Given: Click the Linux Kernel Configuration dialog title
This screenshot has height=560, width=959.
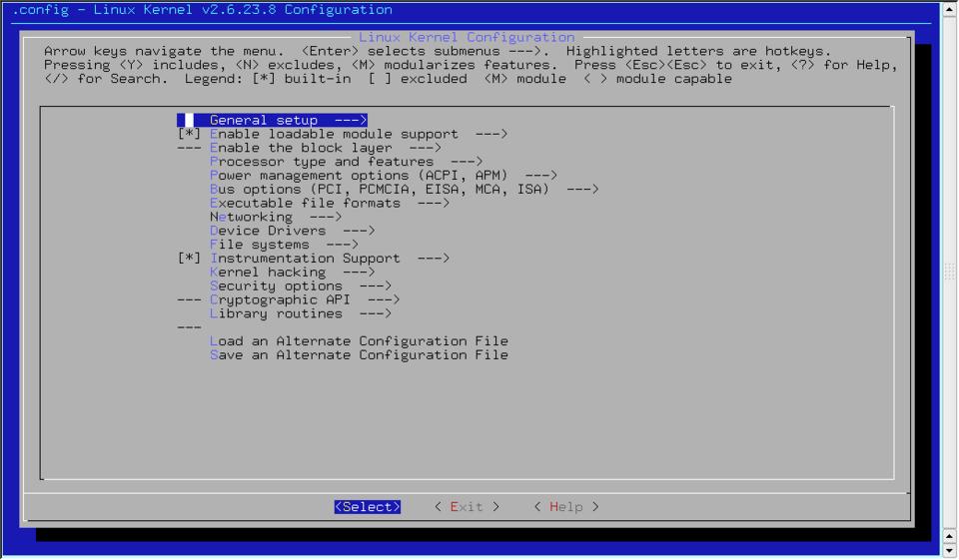Looking at the screenshot, I should (x=467, y=37).
